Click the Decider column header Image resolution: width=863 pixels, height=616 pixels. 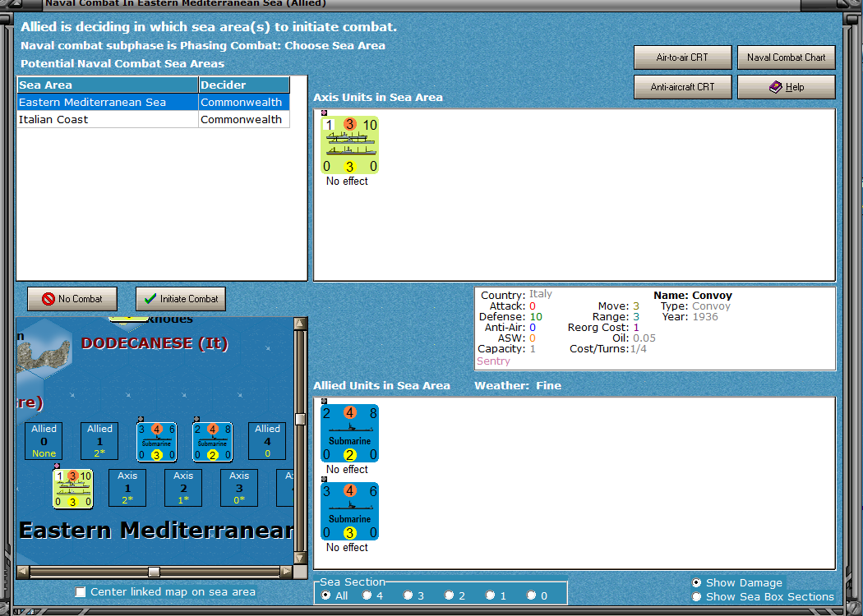244,85
